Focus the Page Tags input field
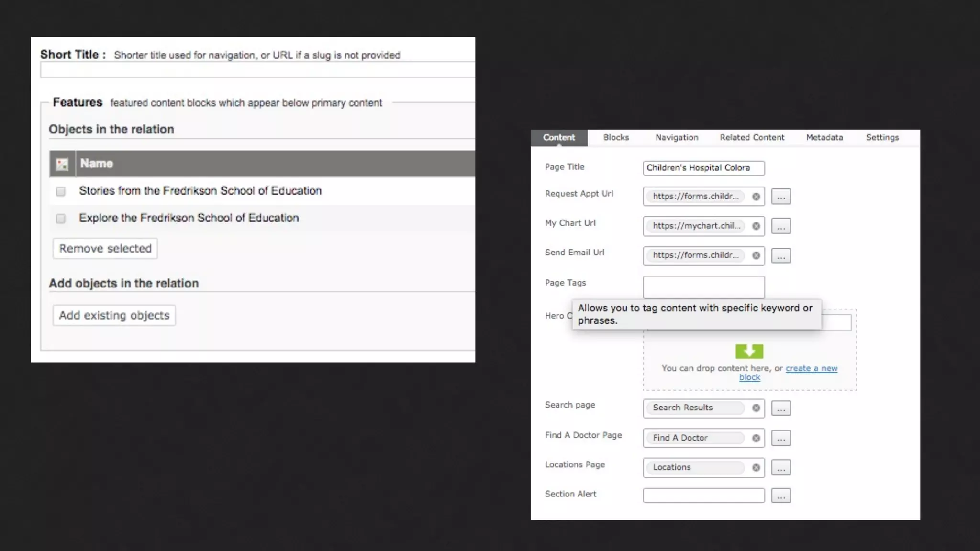 coord(703,287)
